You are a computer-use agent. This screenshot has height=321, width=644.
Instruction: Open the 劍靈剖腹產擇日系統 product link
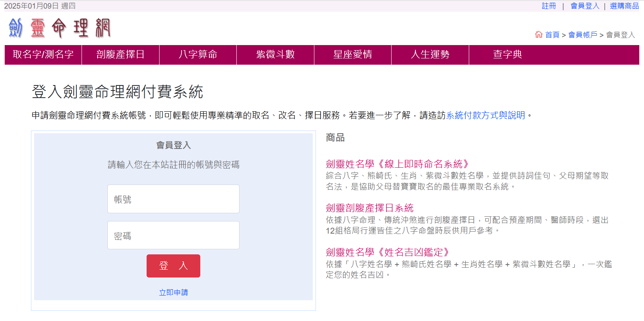click(370, 208)
